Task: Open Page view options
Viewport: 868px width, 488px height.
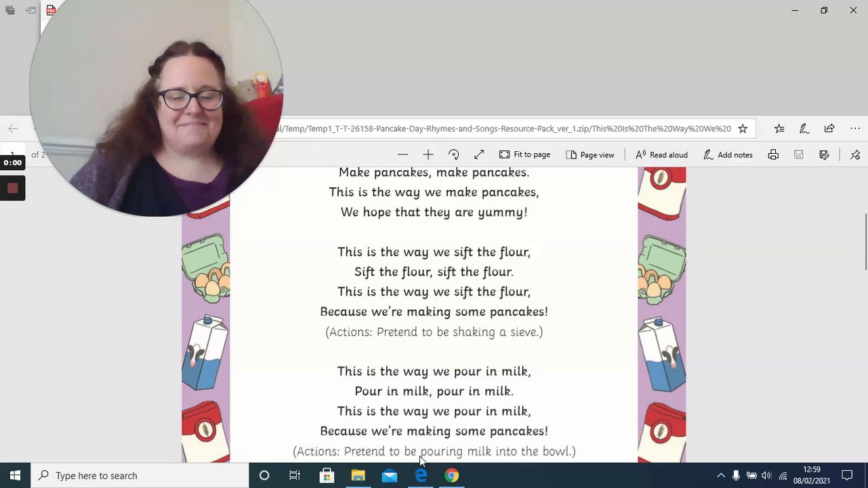Action: (x=590, y=155)
